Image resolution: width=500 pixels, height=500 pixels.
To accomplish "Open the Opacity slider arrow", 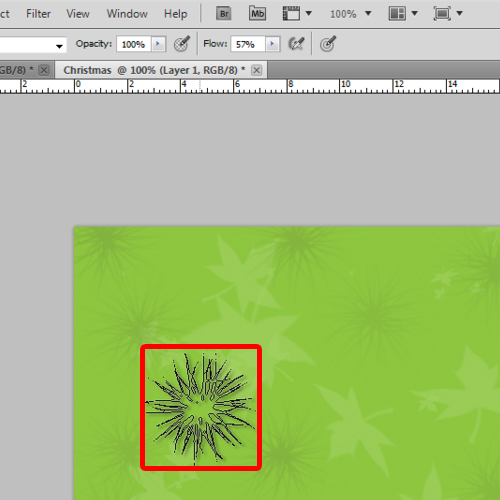I will 158,44.
